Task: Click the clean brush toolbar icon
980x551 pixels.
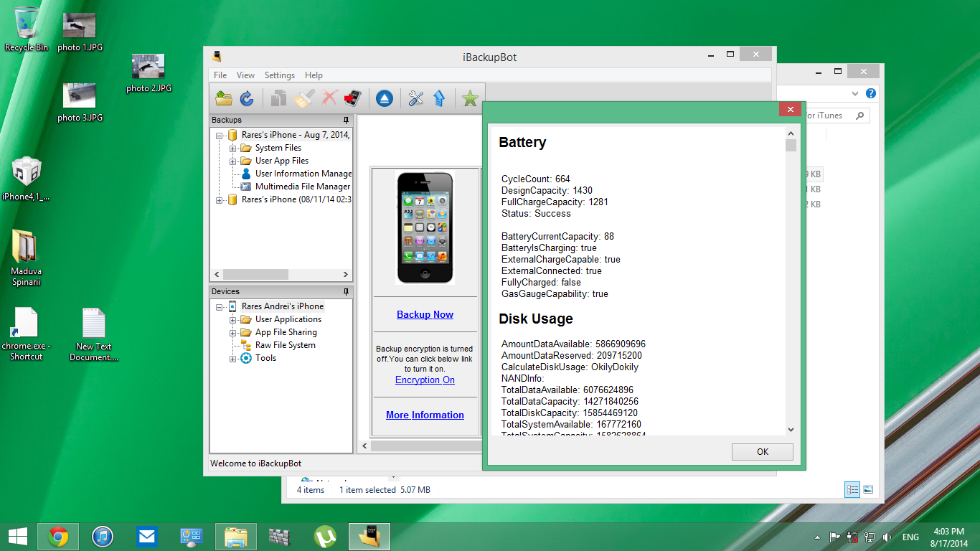Action: pos(304,98)
